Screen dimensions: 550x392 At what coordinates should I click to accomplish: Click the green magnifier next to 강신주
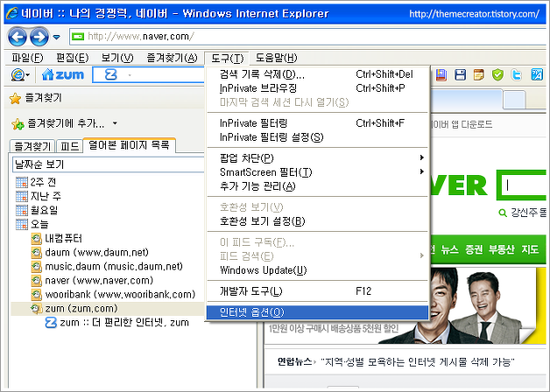503,213
